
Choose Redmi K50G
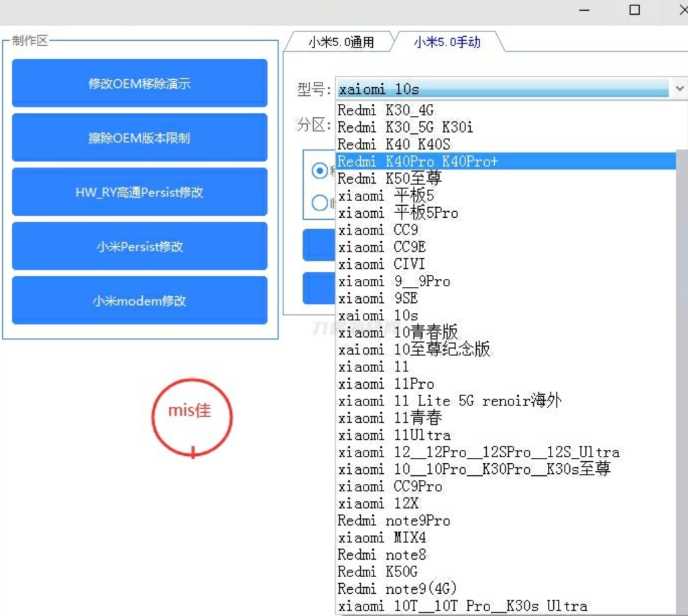click(x=506, y=572)
